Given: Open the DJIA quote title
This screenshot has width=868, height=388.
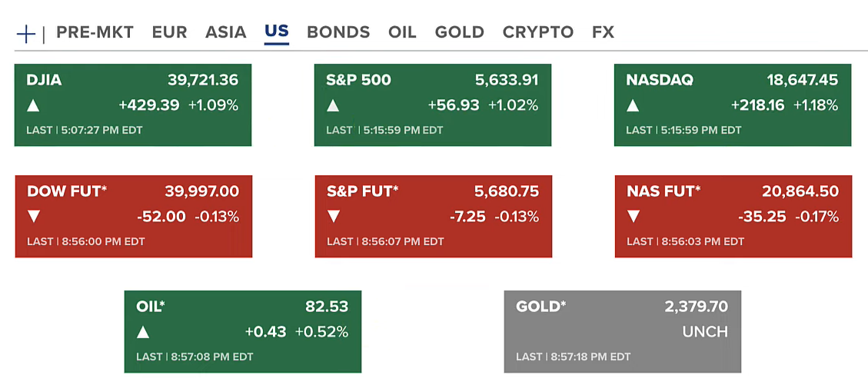Looking at the screenshot, I should click(44, 80).
